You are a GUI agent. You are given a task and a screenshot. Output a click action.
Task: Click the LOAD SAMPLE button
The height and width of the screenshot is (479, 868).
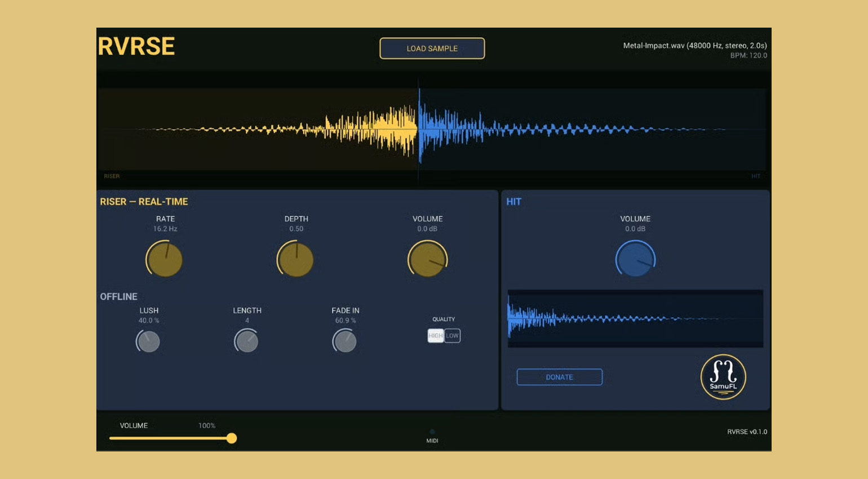coord(432,48)
